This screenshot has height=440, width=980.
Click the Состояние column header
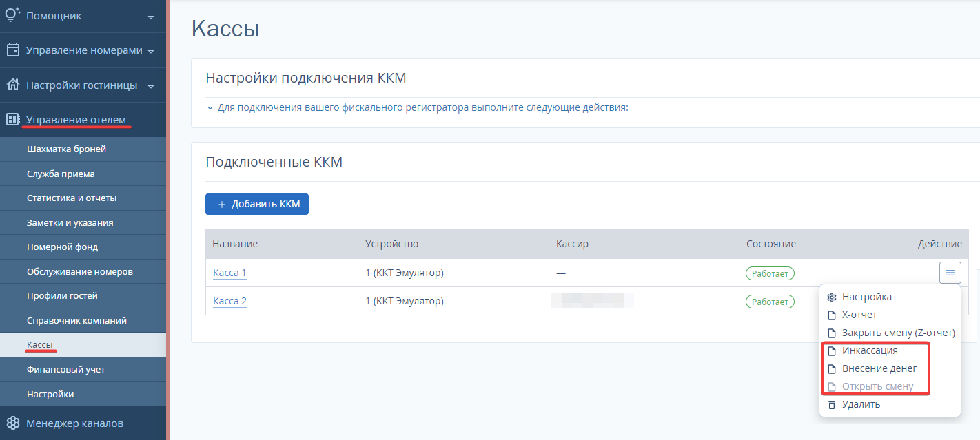click(x=771, y=244)
